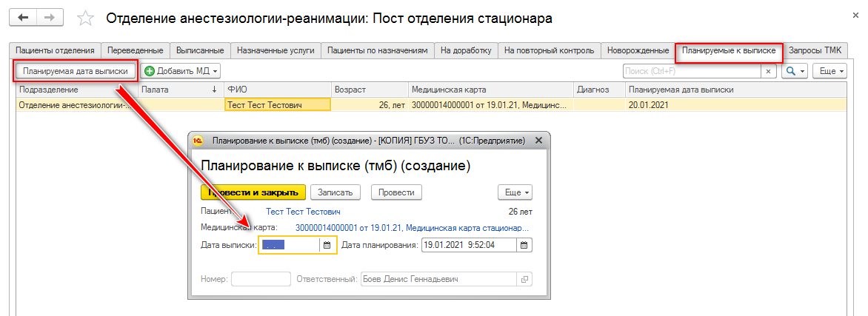Viewport: 868px width, 316px height.
Task: Add page to favorites with star icon
Action: point(86,18)
